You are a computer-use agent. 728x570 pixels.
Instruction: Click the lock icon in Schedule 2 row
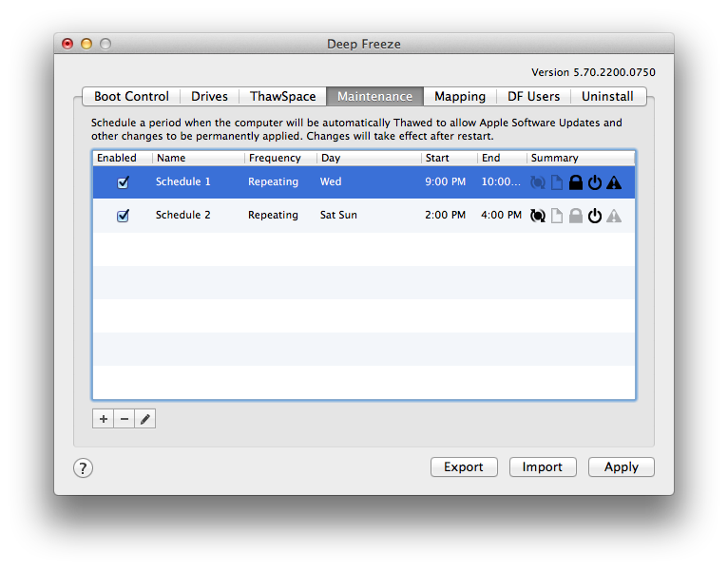pos(576,216)
